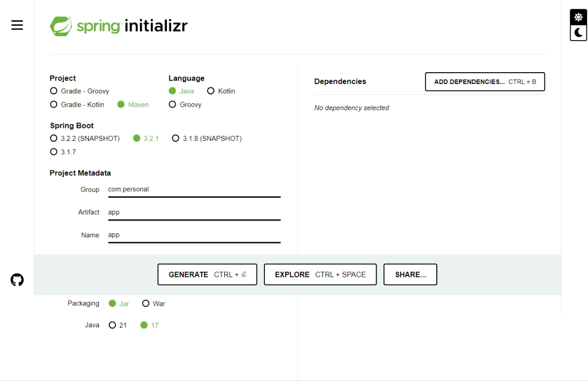Select Spring Boot 3.1.7
588x381 pixels.
point(63,152)
